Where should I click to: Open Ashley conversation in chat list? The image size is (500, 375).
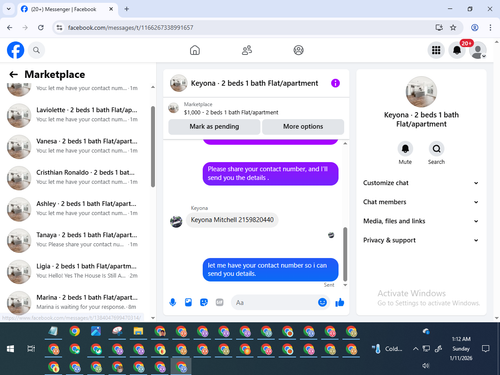77,209
